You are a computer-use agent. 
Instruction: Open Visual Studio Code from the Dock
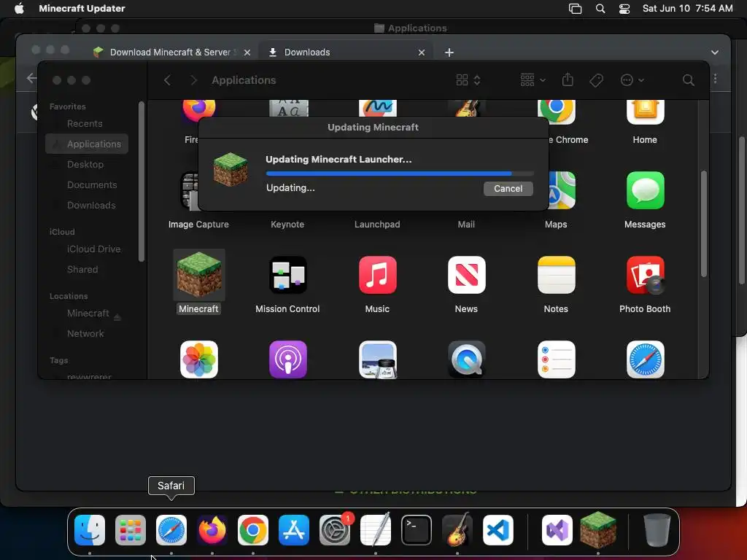(x=498, y=530)
